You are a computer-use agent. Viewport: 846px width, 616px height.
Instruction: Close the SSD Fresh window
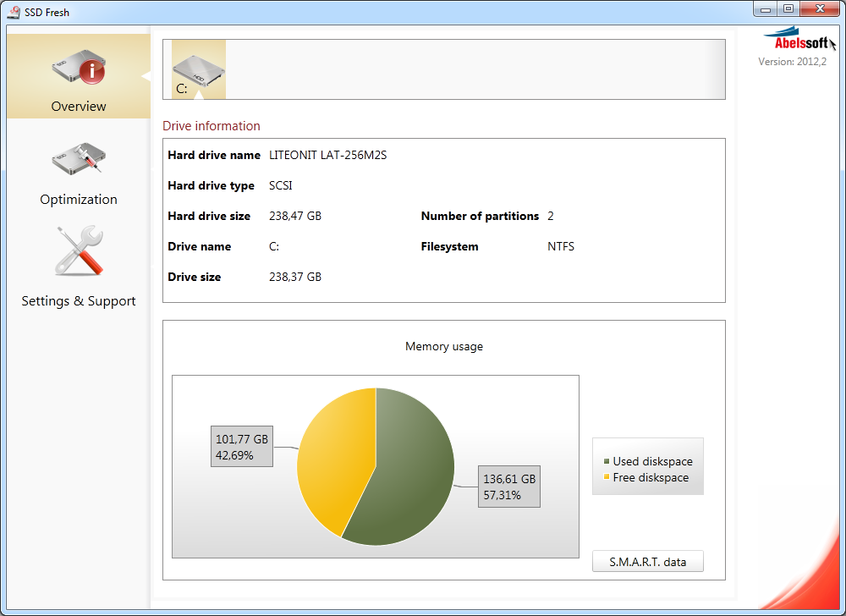(x=821, y=8)
